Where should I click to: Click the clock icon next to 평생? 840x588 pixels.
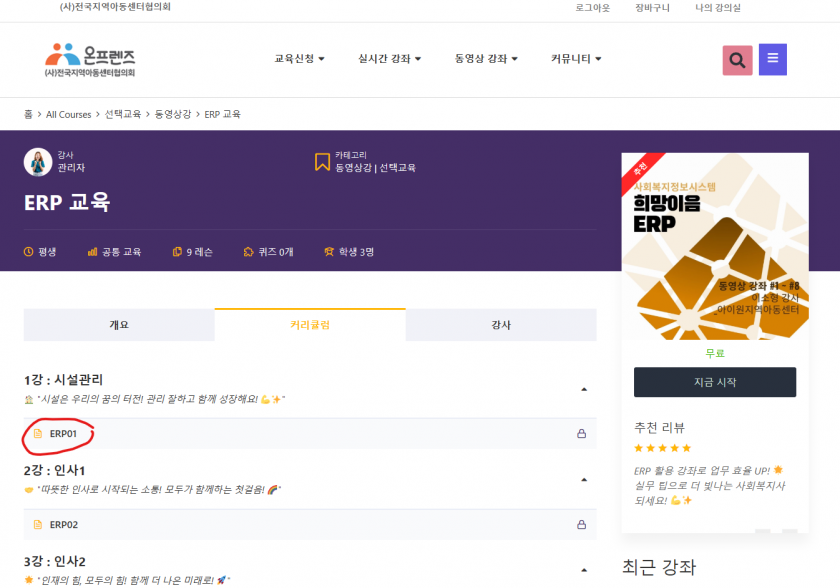click(x=28, y=252)
